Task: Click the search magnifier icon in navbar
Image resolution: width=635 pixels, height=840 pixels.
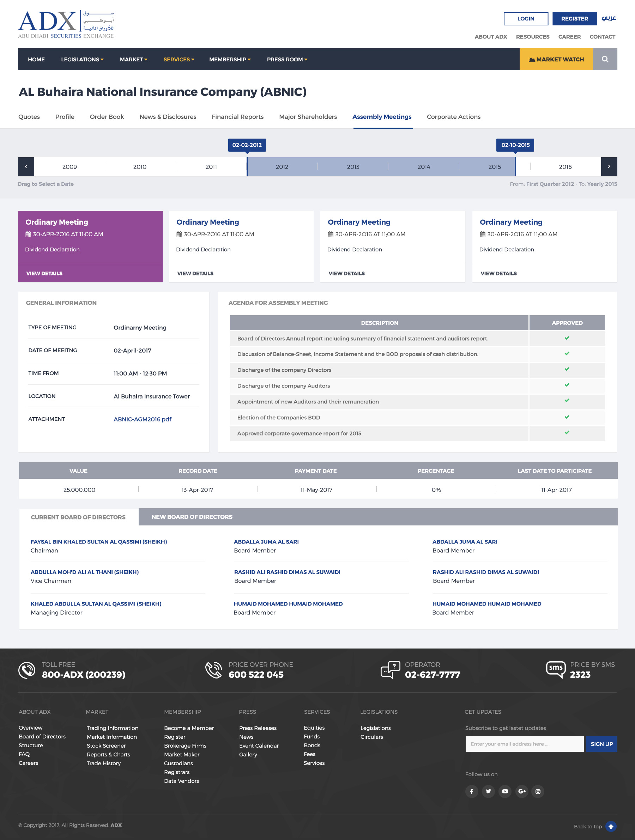Action: 605,59
